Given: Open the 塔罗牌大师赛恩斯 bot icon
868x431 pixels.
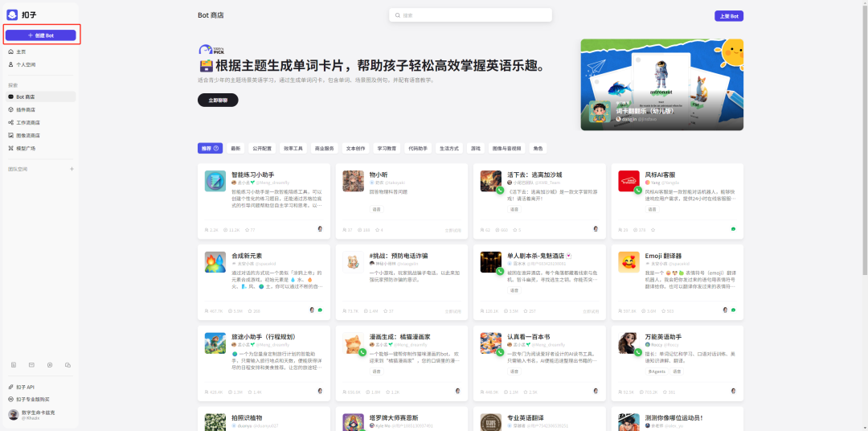Looking at the screenshot, I should (x=353, y=422).
